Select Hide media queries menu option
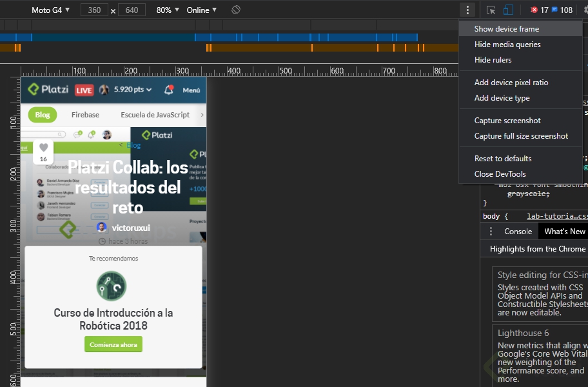This screenshot has height=387, width=588. click(520, 45)
